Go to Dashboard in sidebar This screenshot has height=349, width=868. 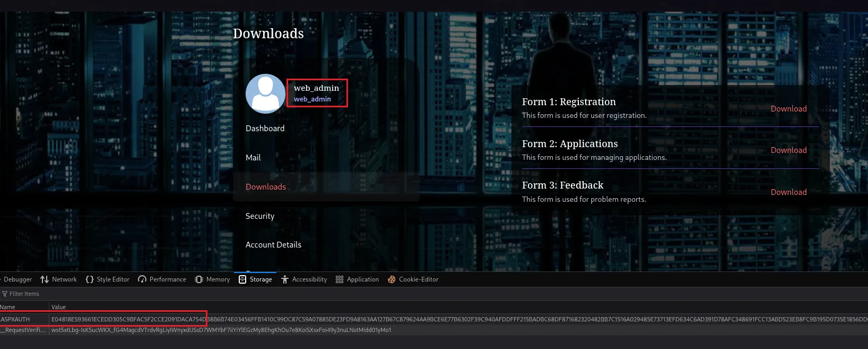point(265,129)
